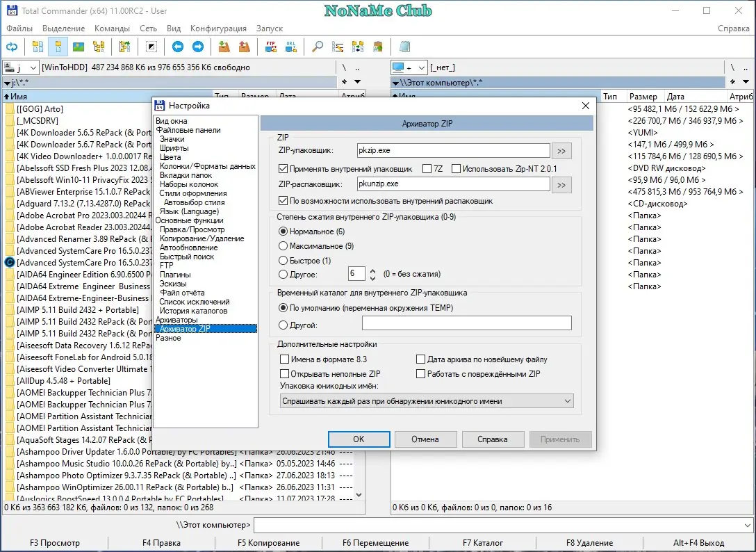Select 'Плагины' in settings tree
This screenshot has width=756, height=552.
tap(176, 275)
